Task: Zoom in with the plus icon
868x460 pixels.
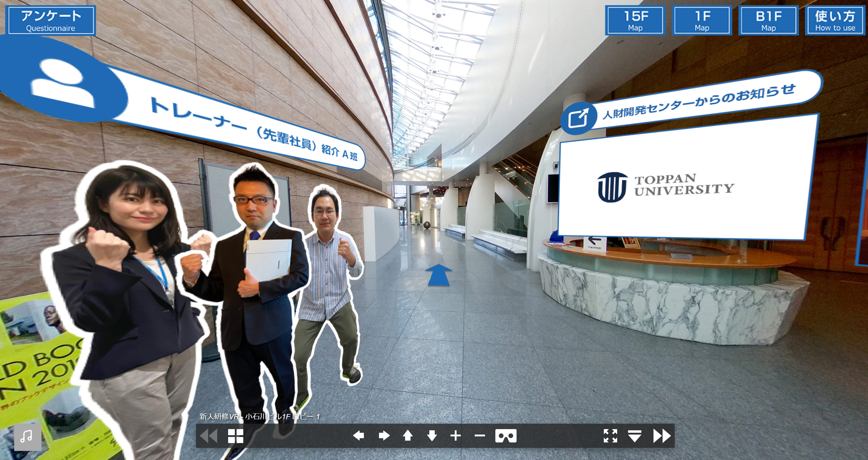Action: click(456, 436)
